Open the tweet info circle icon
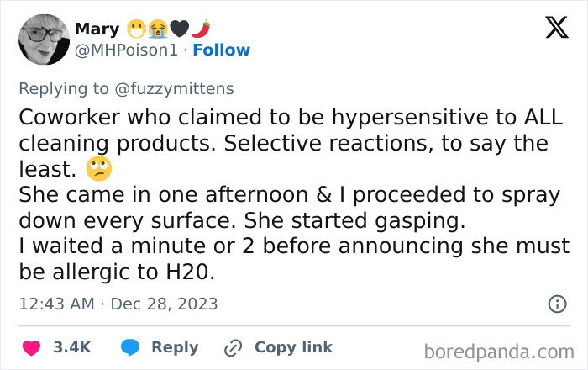The width and height of the screenshot is (588, 370). [x=556, y=304]
